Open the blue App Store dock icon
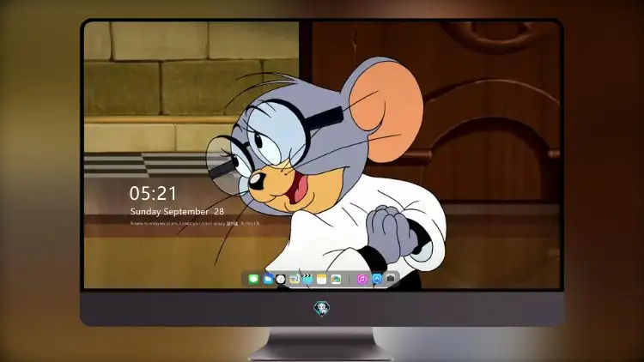 tap(377, 279)
